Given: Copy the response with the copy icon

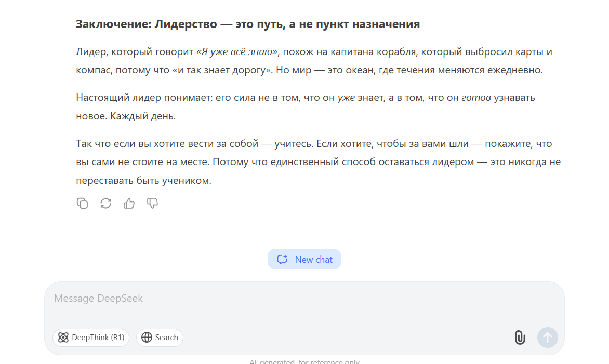Looking at the screenshot, I should click(82, 204).
